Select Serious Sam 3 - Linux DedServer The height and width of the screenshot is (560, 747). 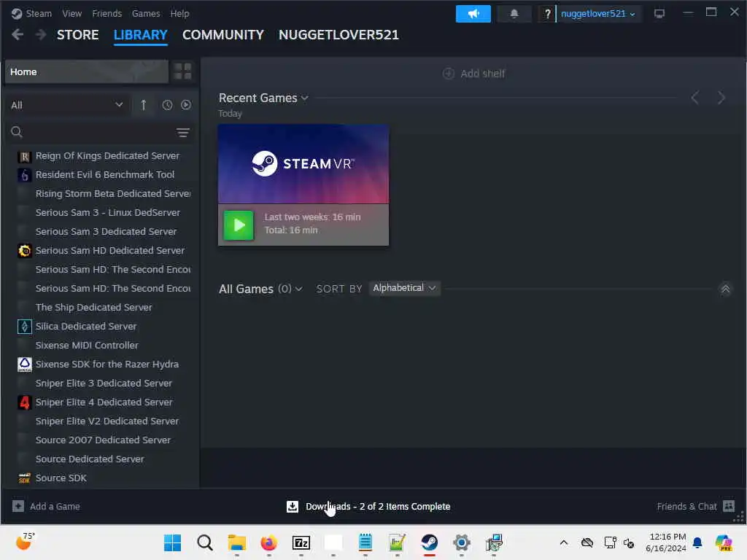[100, 213]
